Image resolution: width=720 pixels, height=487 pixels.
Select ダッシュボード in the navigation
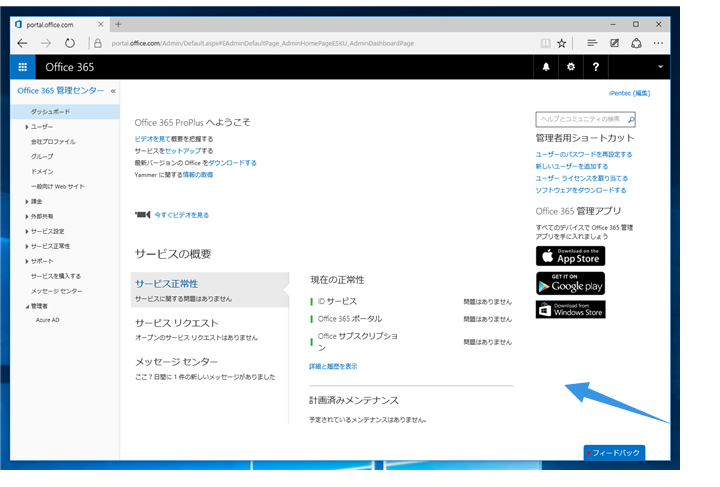(65, 112)
